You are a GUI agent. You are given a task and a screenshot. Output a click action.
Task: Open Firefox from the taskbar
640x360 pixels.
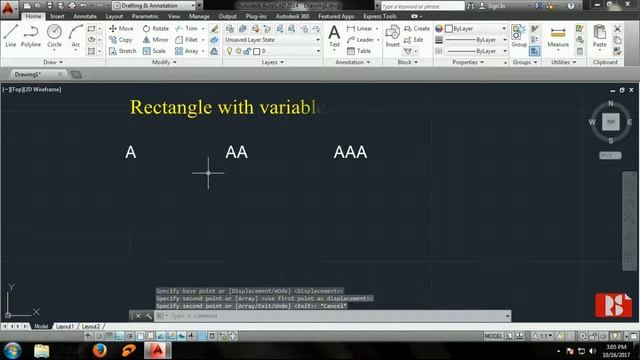(99, 351)
